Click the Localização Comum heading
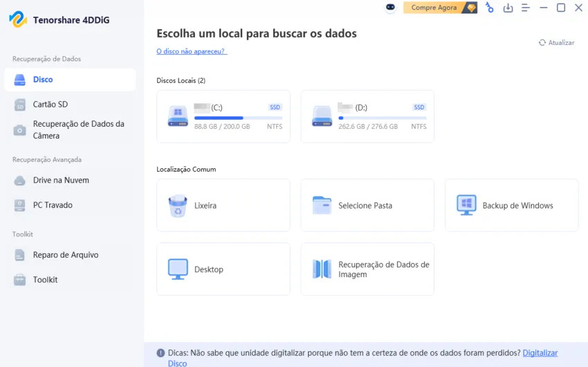The height and width of the screenshot is (367, 588). click(x=186, y=170)
